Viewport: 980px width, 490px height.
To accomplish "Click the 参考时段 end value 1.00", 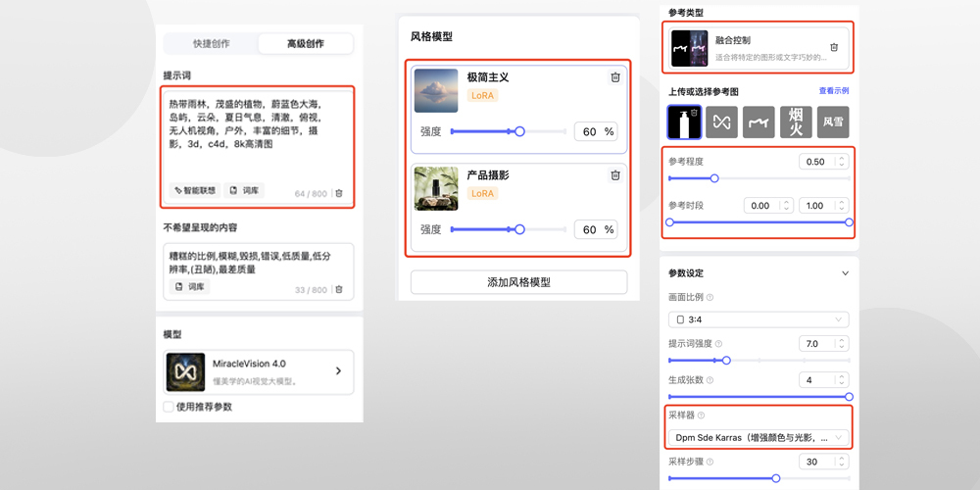I will (824, 205).
